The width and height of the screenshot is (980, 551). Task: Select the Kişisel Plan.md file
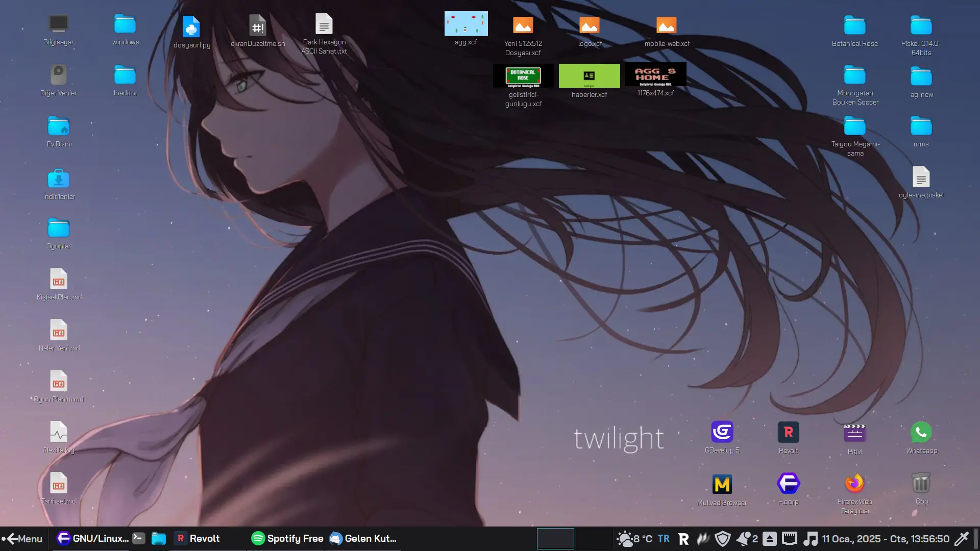59,285
